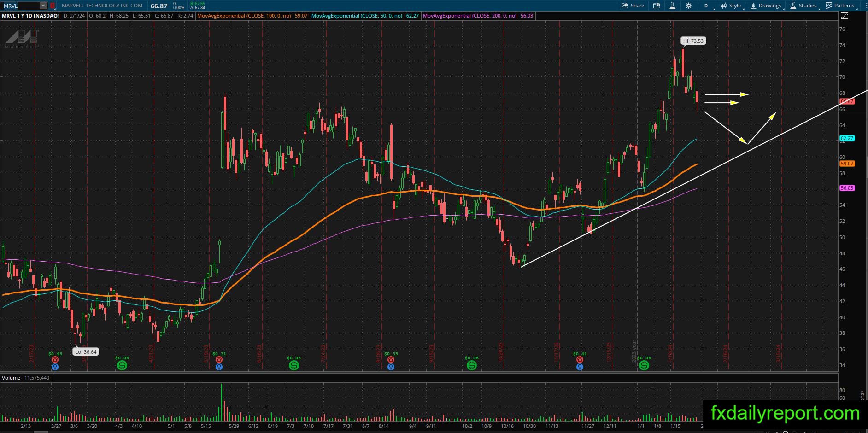Open chart settings gear icon
This screenshot has width=868, height=433.
click(689, 6)
